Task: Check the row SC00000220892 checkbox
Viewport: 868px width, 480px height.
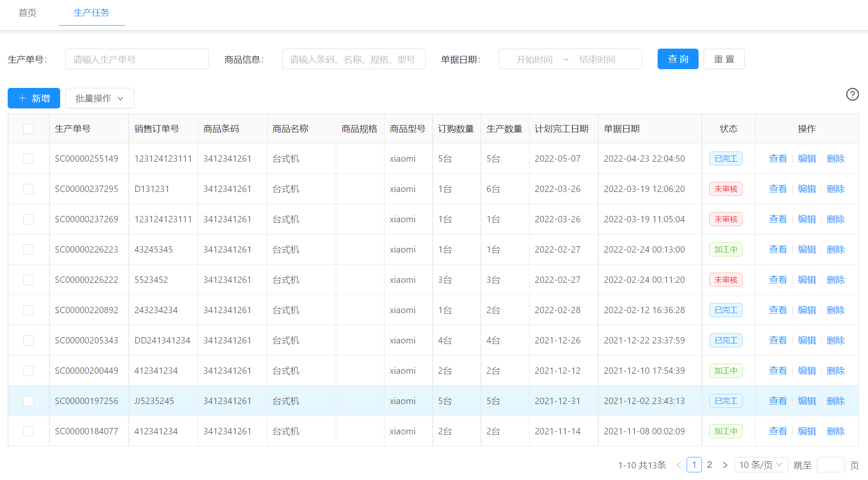Action: (x=29, y=310)
